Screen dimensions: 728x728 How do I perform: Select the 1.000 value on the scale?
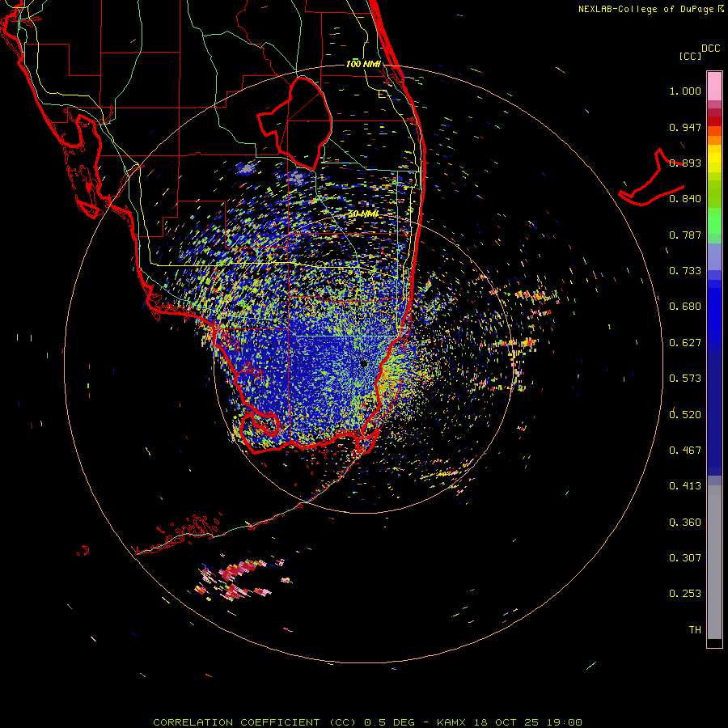point(685,91)
